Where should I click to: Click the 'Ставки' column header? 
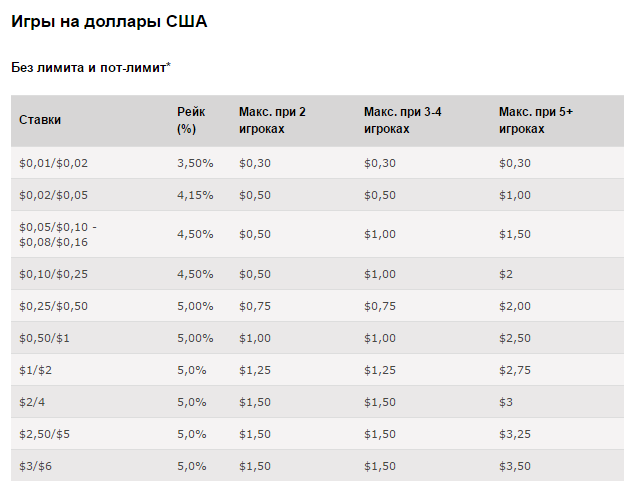(40, 120)
